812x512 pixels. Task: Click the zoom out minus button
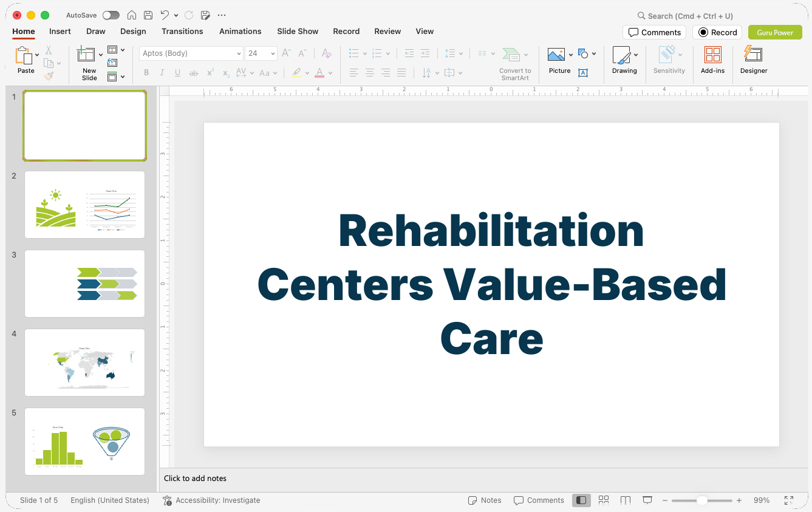tap(665, 500)
